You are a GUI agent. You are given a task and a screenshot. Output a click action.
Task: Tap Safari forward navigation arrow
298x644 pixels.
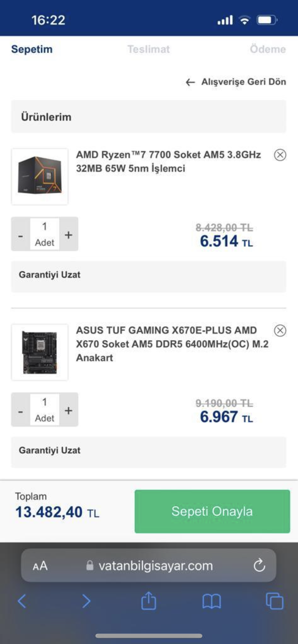(86, 601)
